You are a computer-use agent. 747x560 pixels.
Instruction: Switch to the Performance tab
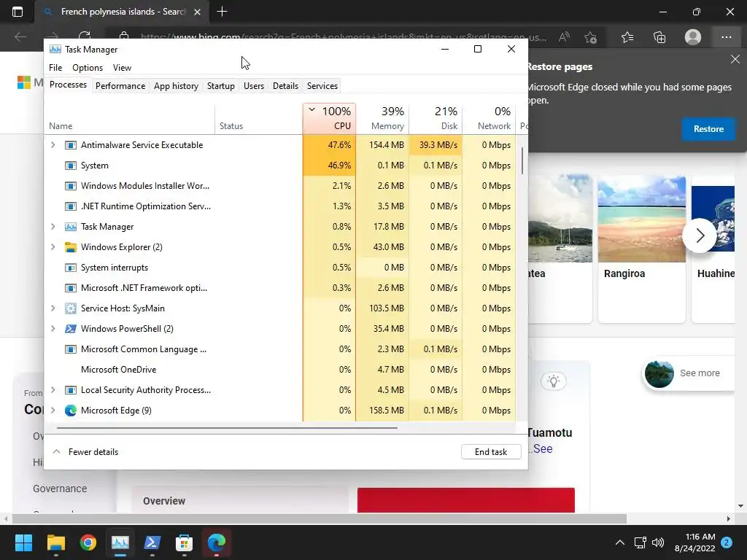(120, 86)
